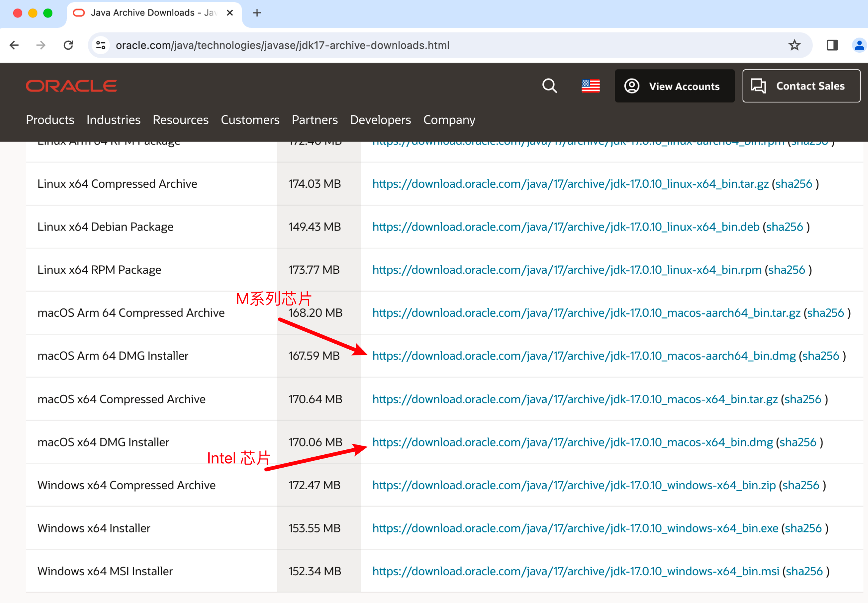Image resolution: width=868 pixels, height=603 pixels.
Task: Open sha256 for macOS Arm 64 DMG Installer
Action: [821, 356]
